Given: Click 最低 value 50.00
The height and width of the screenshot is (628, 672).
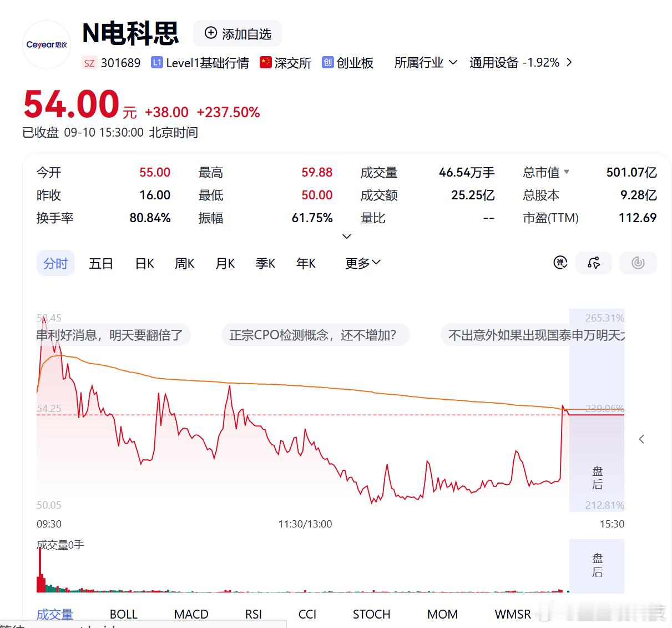Looking at the screenshot, I should [317, 195].
